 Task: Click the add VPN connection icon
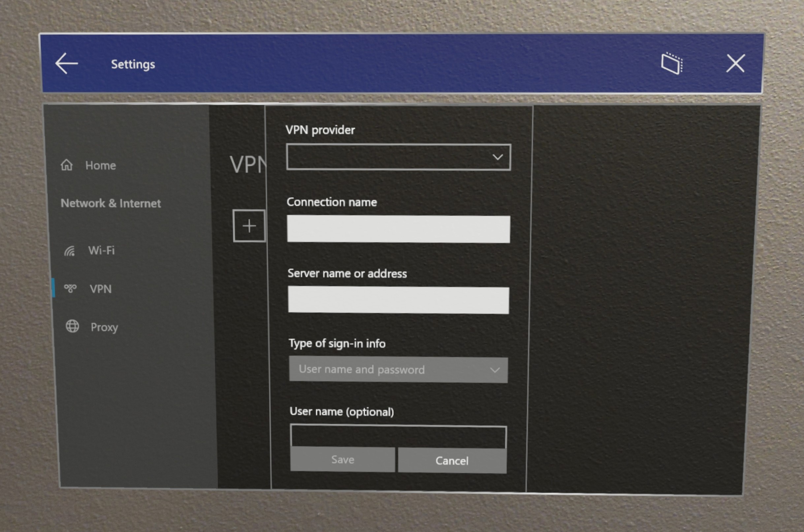[x=249, y=226]
